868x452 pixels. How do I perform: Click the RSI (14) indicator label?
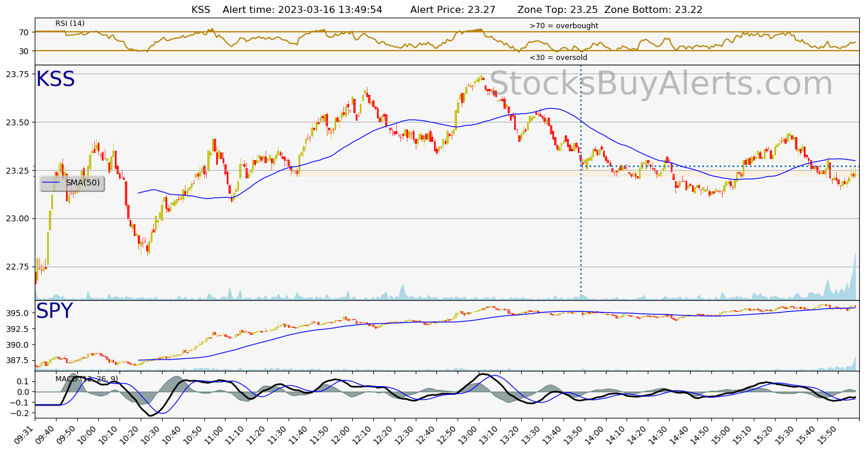coord(70,24)
